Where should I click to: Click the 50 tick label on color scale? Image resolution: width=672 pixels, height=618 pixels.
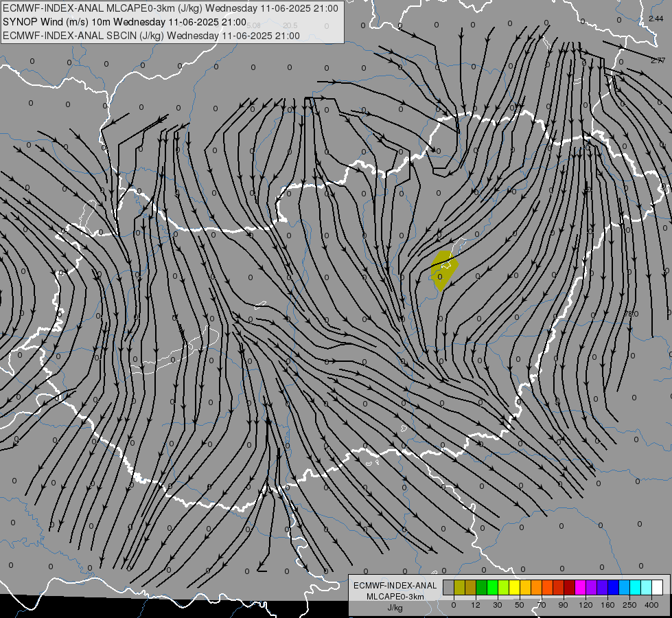pyautogui.click(x=520, y=605)
